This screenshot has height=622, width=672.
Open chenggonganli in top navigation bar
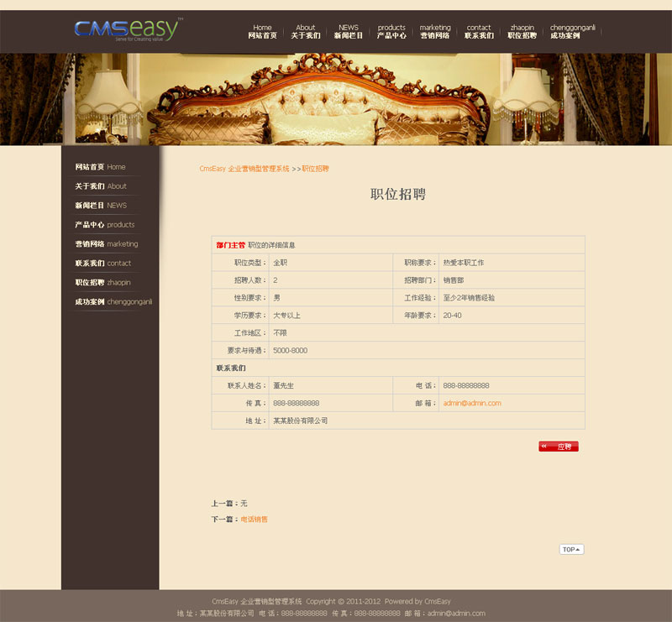572,32
